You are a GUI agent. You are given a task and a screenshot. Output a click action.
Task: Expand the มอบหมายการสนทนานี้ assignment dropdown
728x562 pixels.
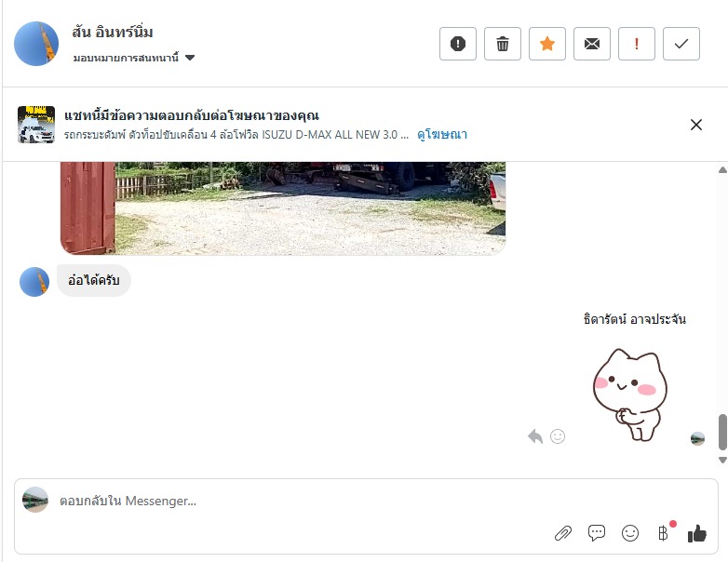[x=134, y=58]
